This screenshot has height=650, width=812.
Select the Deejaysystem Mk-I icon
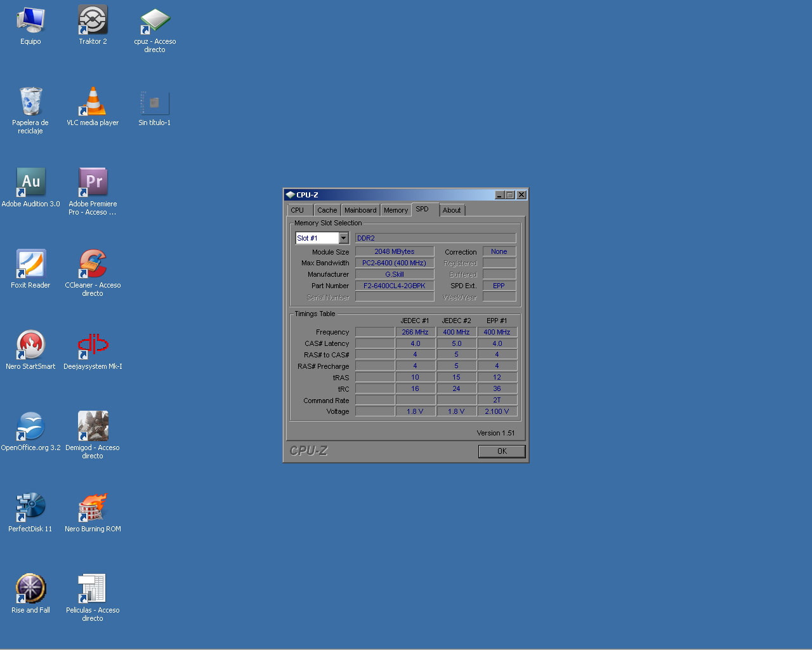(x=93, y=345)
